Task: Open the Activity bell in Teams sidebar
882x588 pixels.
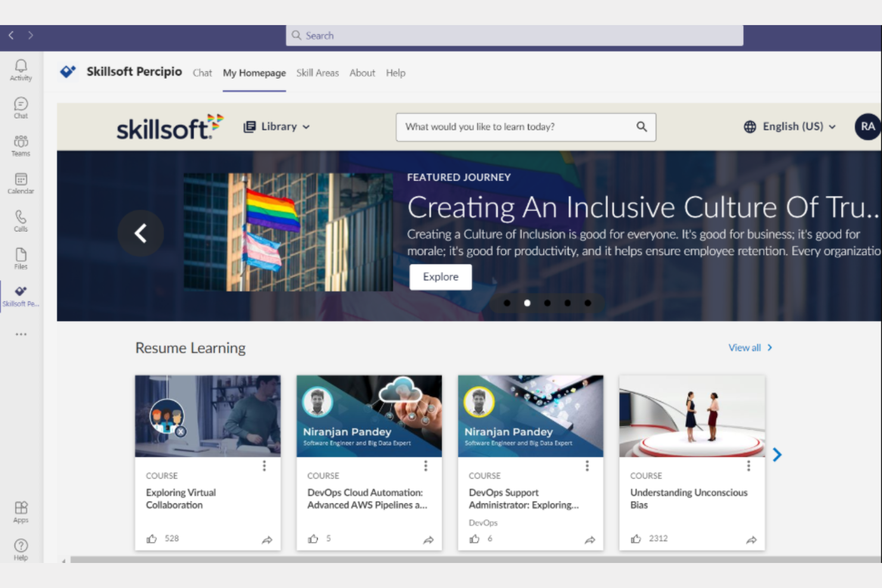Action: pos(21,70)
